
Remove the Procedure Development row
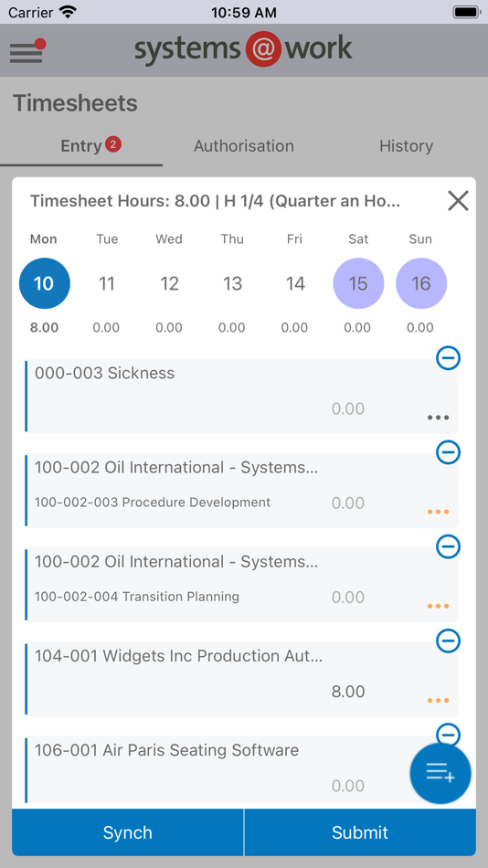(448, 452)
